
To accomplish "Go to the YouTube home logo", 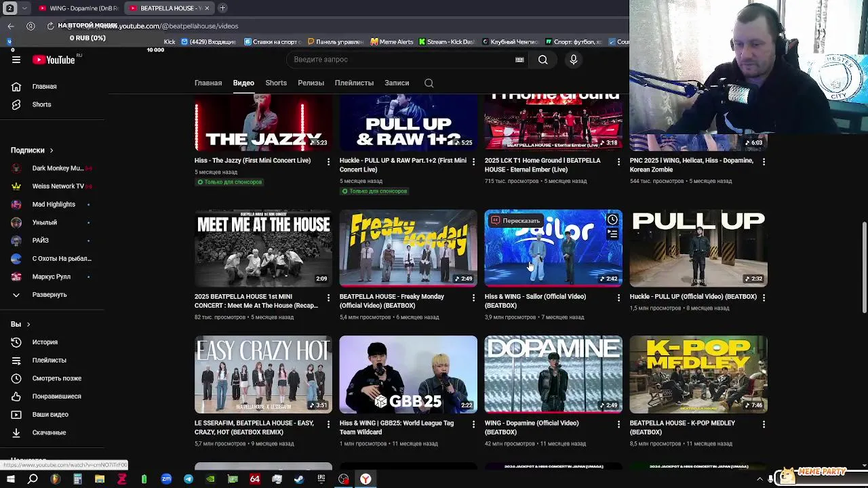I will [54, 60].
